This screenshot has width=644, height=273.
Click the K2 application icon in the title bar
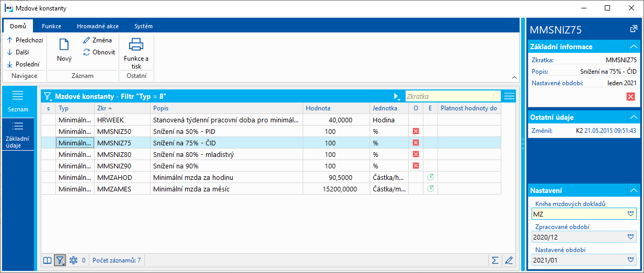(8, 8)
